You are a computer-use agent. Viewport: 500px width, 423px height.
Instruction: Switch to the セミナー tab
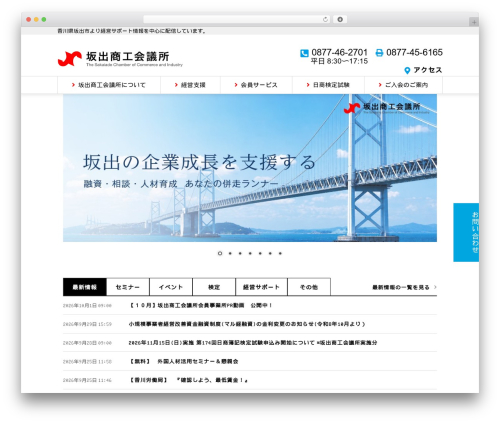[128, 287]
